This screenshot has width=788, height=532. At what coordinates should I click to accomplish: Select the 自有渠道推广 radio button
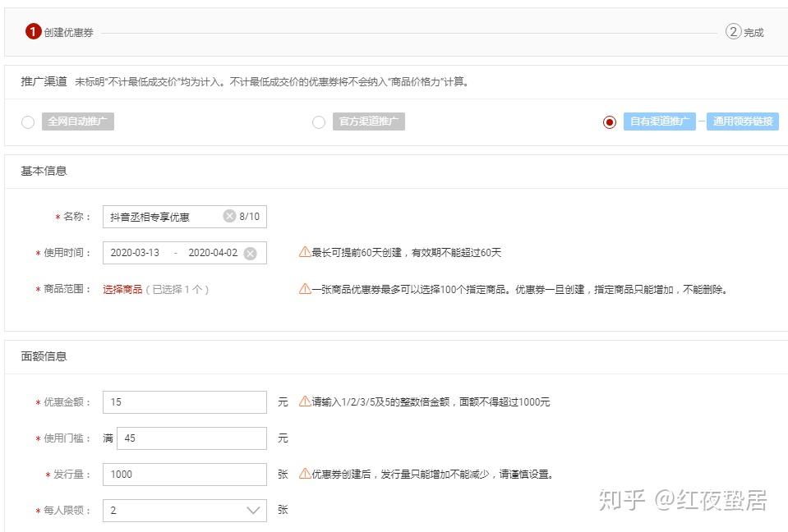point(610,122)
